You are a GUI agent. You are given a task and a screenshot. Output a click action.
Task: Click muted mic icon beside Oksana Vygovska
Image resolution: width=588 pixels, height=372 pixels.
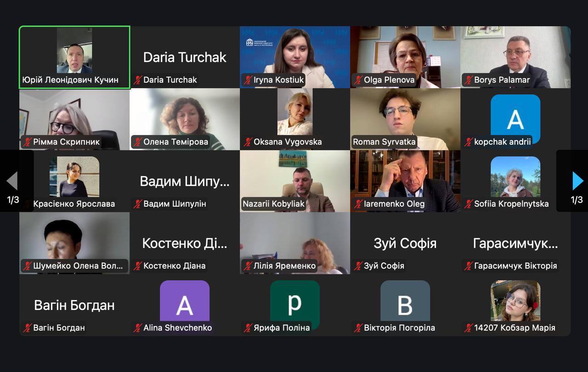point(248,142)
